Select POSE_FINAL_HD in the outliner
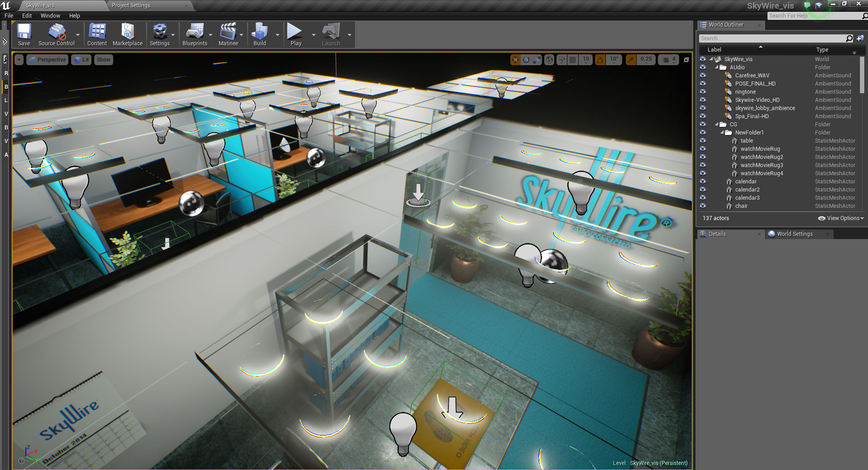Screen dimensions: 868x470 click(x=755, y=84)
